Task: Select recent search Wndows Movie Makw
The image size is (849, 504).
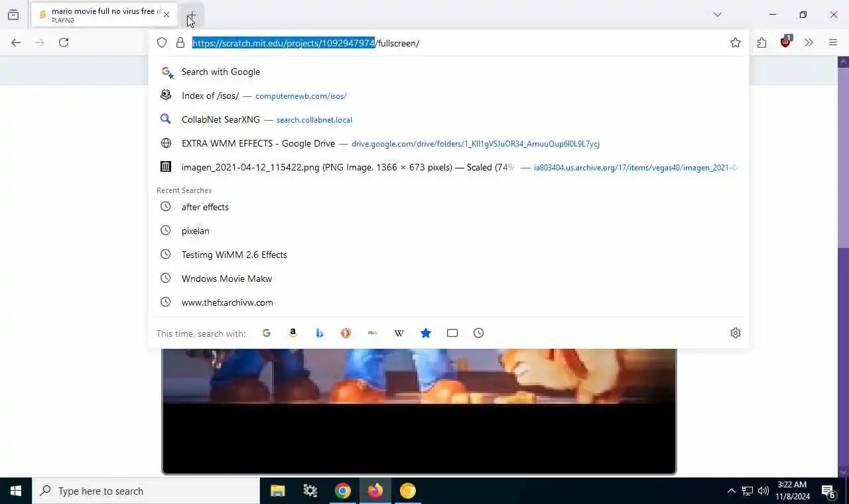Action: [x=448, y=279]
